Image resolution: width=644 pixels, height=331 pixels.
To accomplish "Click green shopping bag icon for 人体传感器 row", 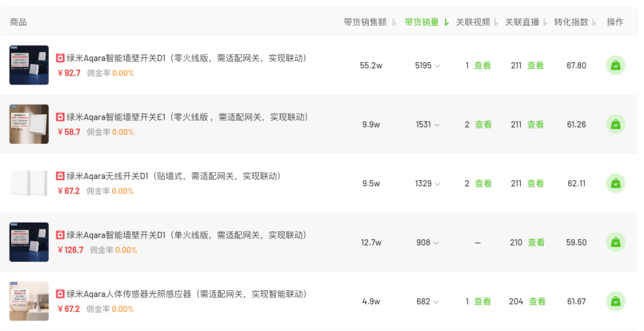I will coord(615,301).
